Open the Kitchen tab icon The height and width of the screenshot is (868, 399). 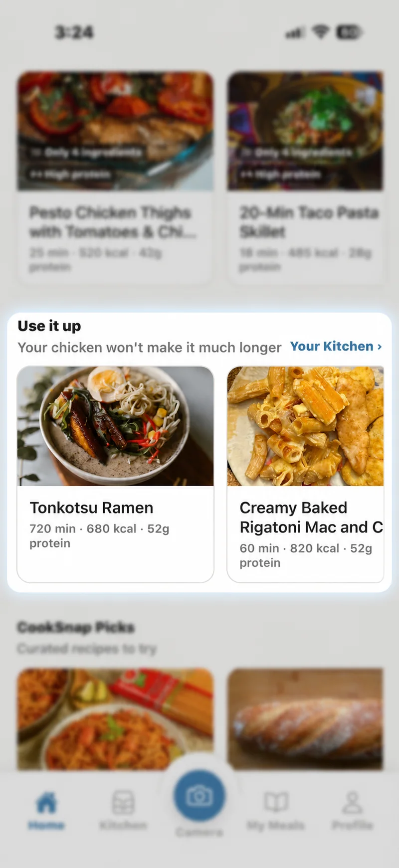point(123,802)
